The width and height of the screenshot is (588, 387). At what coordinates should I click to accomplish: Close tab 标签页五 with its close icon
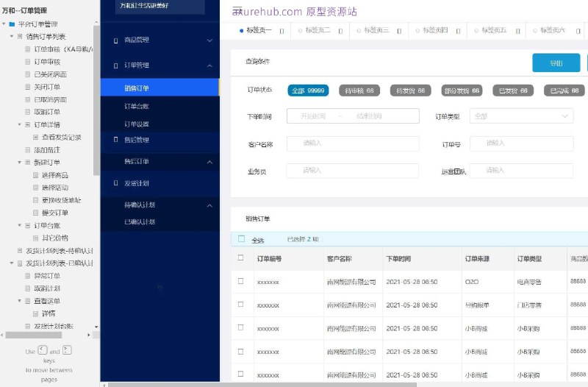pyautogui.click(x=517, y=31)
